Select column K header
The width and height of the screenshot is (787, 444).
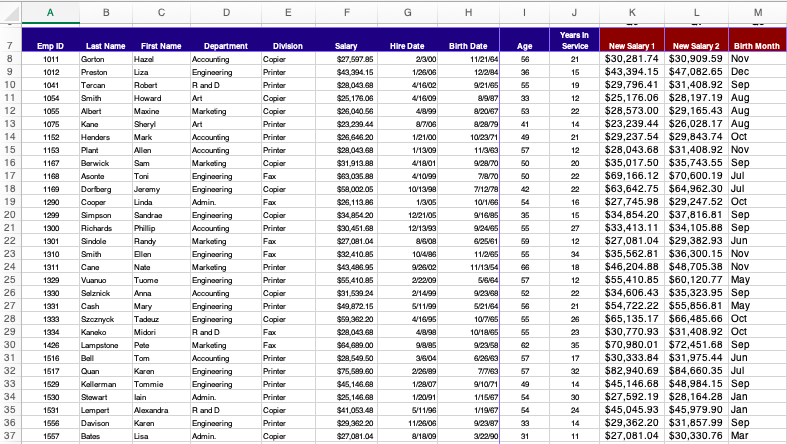pos(632,13)
